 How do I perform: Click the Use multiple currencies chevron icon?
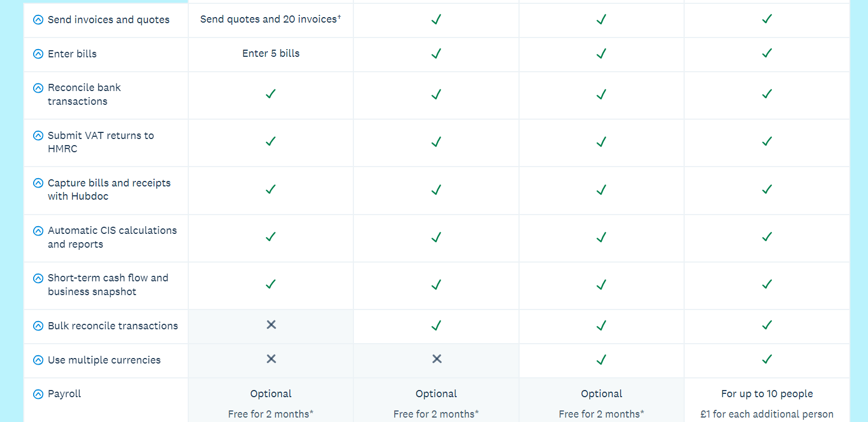[38, 360]
